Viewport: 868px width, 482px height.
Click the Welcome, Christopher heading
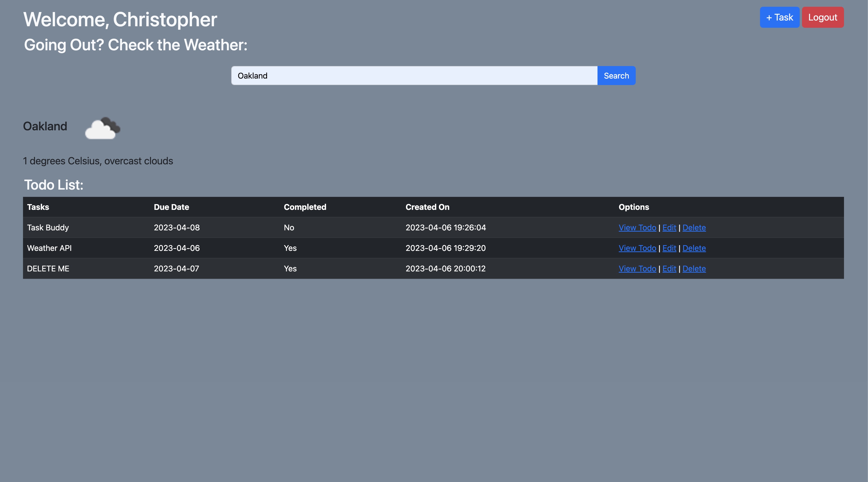(120, 20)
